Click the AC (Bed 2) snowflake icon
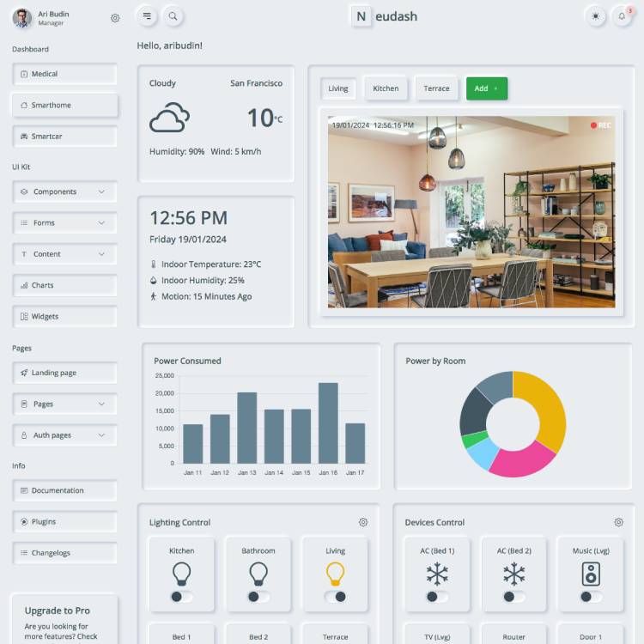 (x=513, y=574)
